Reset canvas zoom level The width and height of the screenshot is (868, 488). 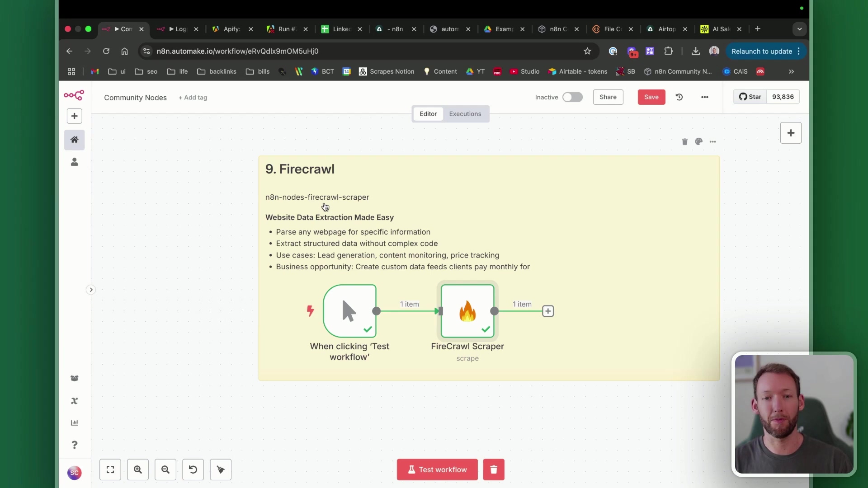pyautogui.click(x=193, y=469)
